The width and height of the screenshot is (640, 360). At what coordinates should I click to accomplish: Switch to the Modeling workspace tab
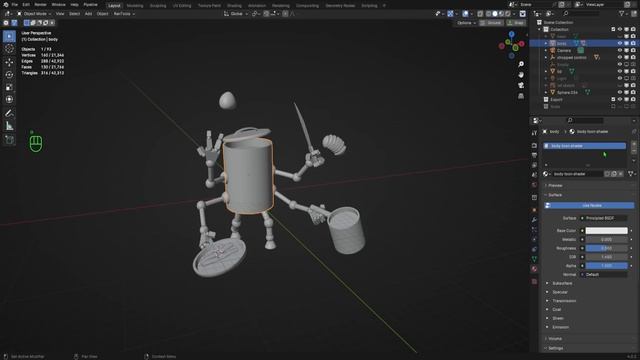pos(135,6)
